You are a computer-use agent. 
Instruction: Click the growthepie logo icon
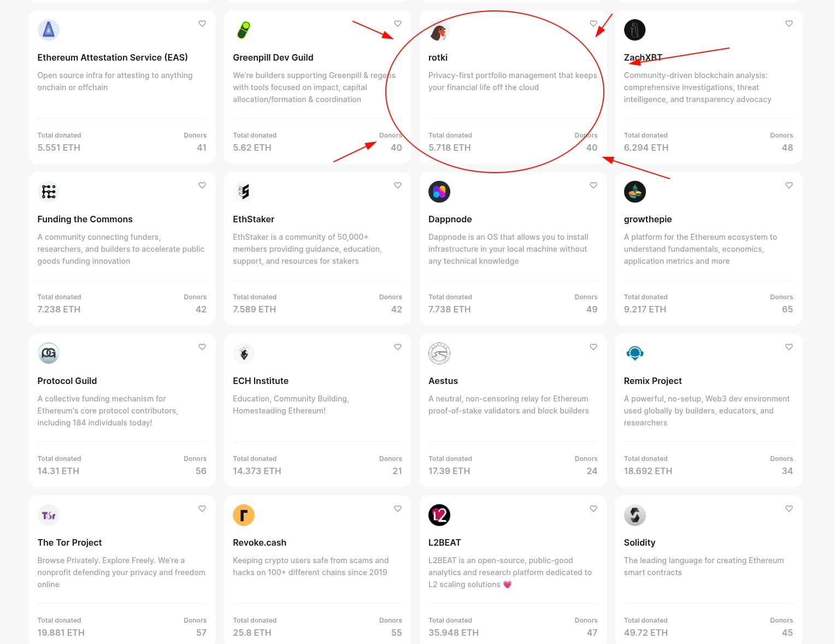coord(634,192)
